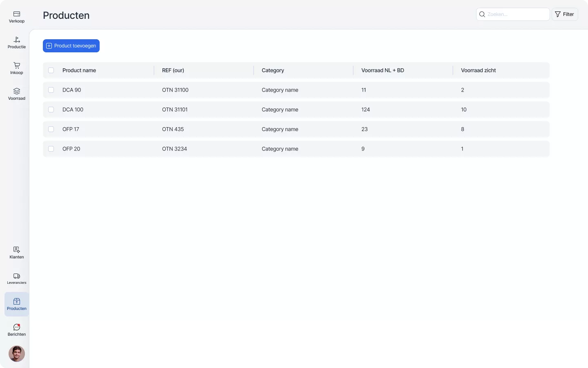Viewport: 588px width, 368px height.
Task: Click the Product name column header
Action: tap(79, 70)
